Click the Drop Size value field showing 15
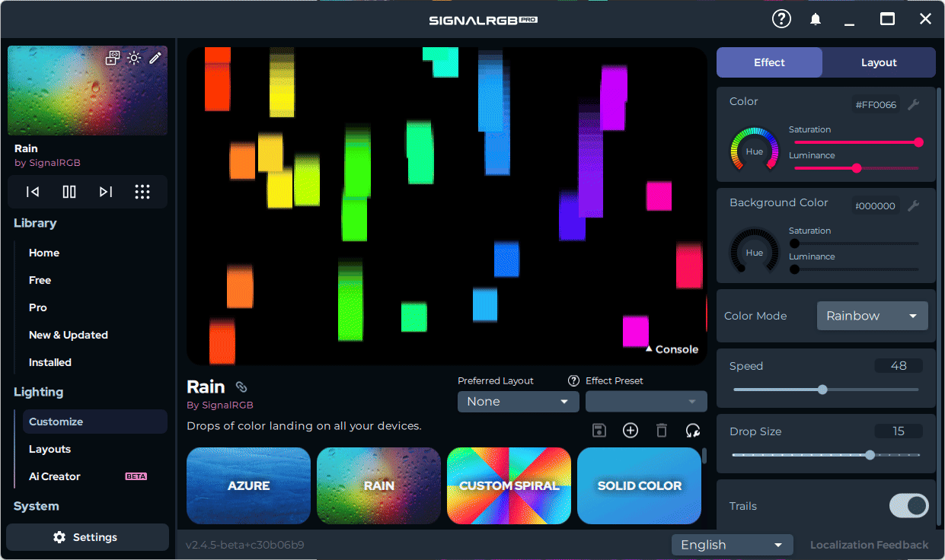 [899, 431]
